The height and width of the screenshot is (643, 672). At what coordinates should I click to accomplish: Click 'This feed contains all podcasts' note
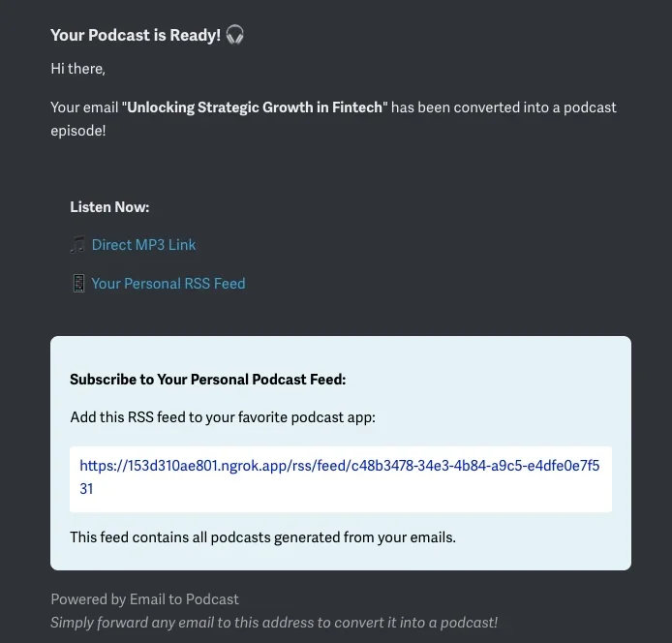[x=262, y=536]
